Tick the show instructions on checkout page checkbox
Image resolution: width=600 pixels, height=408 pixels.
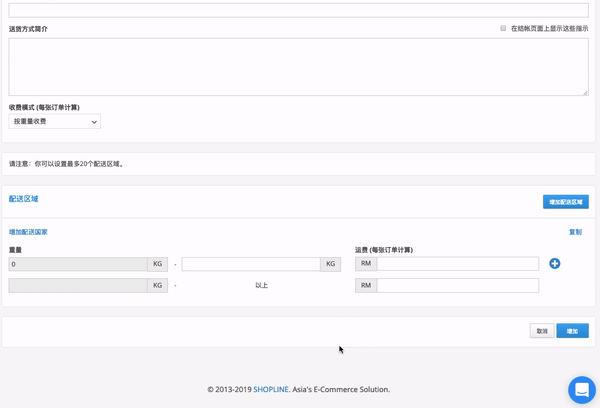[503, 28]
